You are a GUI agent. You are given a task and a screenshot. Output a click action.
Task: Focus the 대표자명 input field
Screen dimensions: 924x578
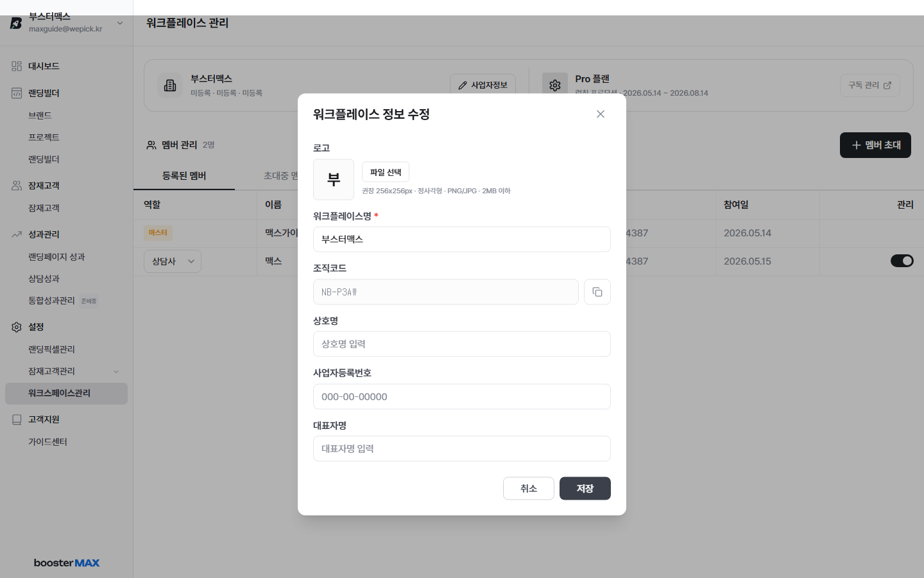462,449
